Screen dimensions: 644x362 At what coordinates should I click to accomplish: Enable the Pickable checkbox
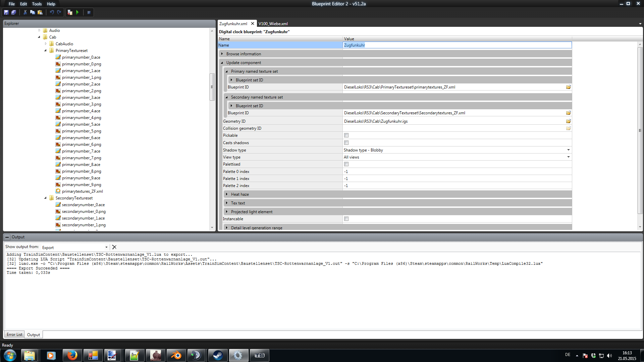pos(346,135)
